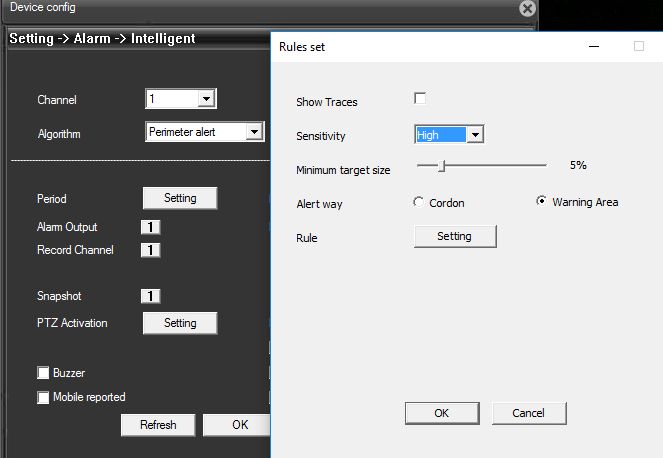Close the Device config window
663x458 pixels.
527,8
